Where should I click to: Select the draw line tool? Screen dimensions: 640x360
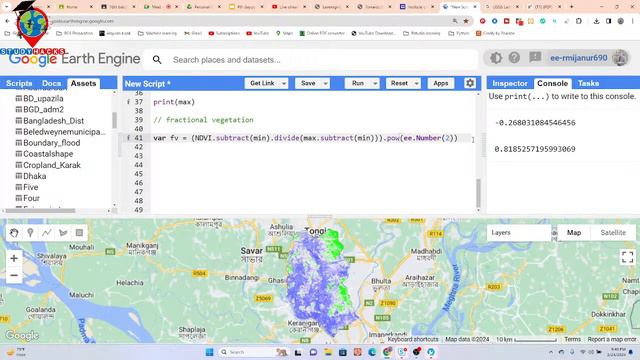[47, 233]
